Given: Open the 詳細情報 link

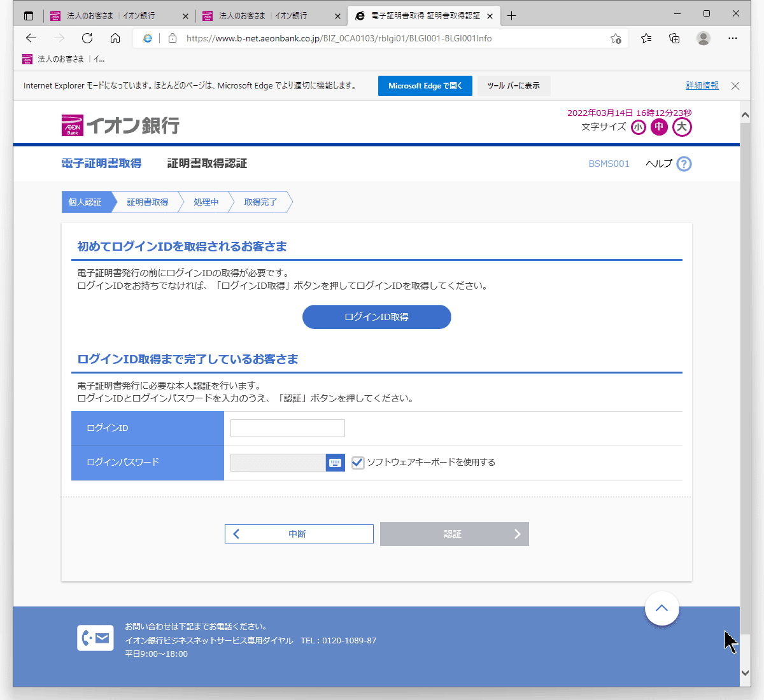Looking at the screenshot, I should (x=702, y=85).
